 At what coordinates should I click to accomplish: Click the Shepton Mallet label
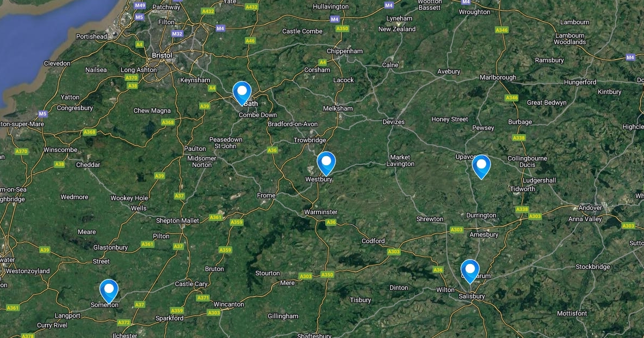[177, 221]
